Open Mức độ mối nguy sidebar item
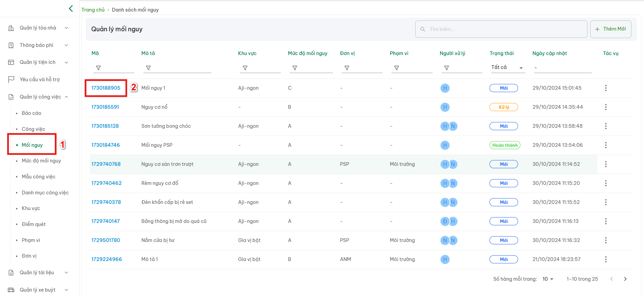Screen dimensions: 644x296 41,161
